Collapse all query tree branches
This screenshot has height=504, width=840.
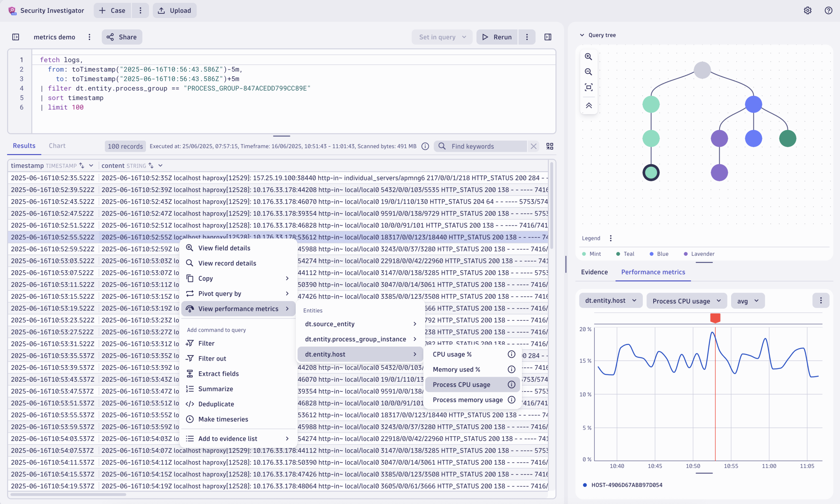589,105
